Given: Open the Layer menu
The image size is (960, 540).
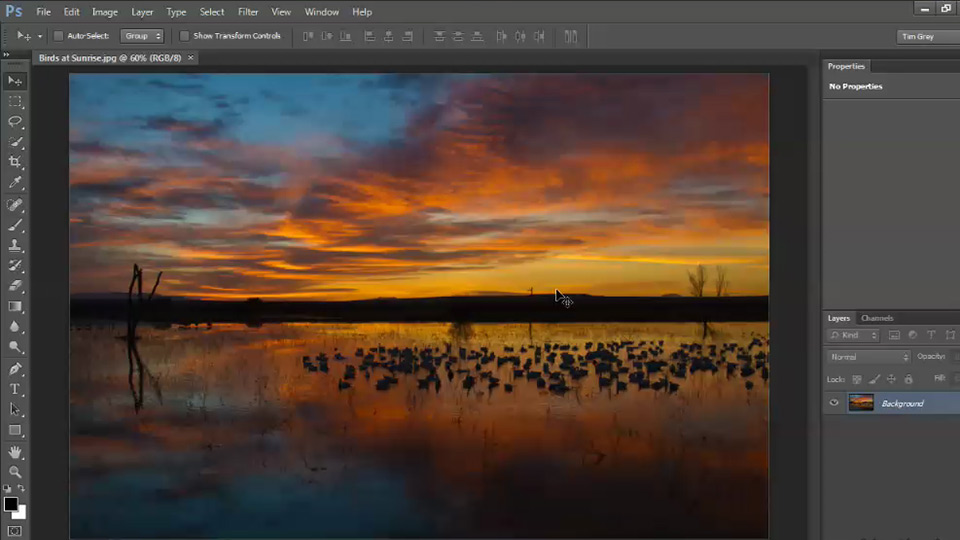Looking at the screenshot, I should [x=142, y=12].
